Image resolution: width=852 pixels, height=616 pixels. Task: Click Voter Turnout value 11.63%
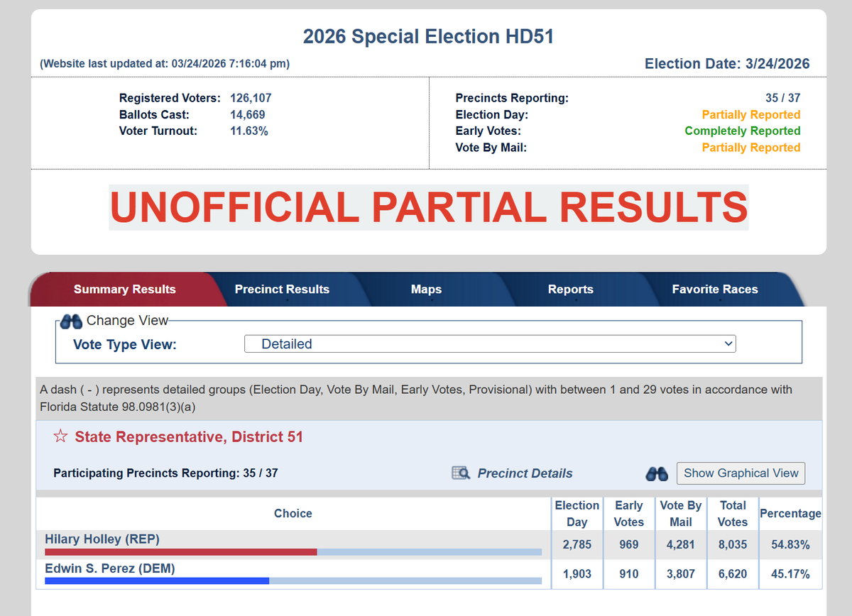[248, 131]
